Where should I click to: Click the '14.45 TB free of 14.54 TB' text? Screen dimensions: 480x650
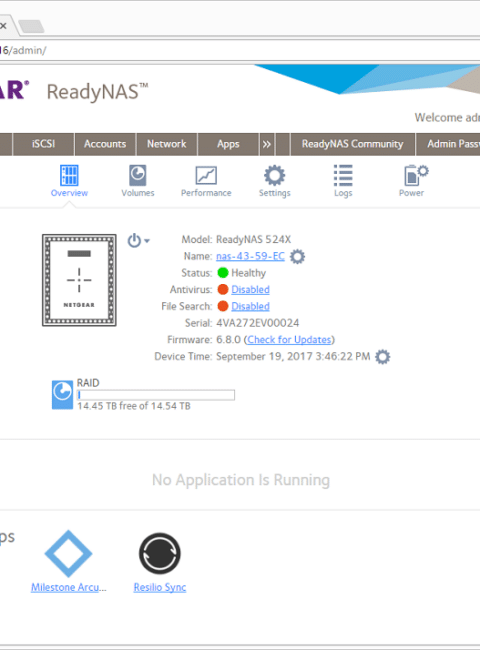tap(134, 406)
